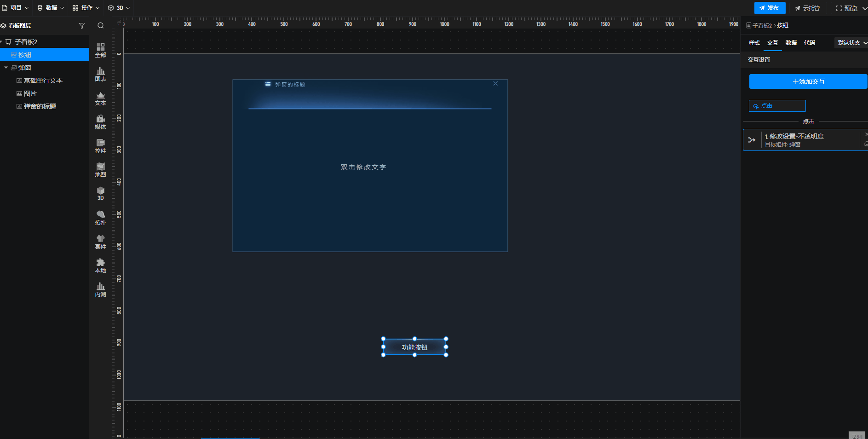Open the 媒体 media components
868x439 pixels.
tap(100, 122)
